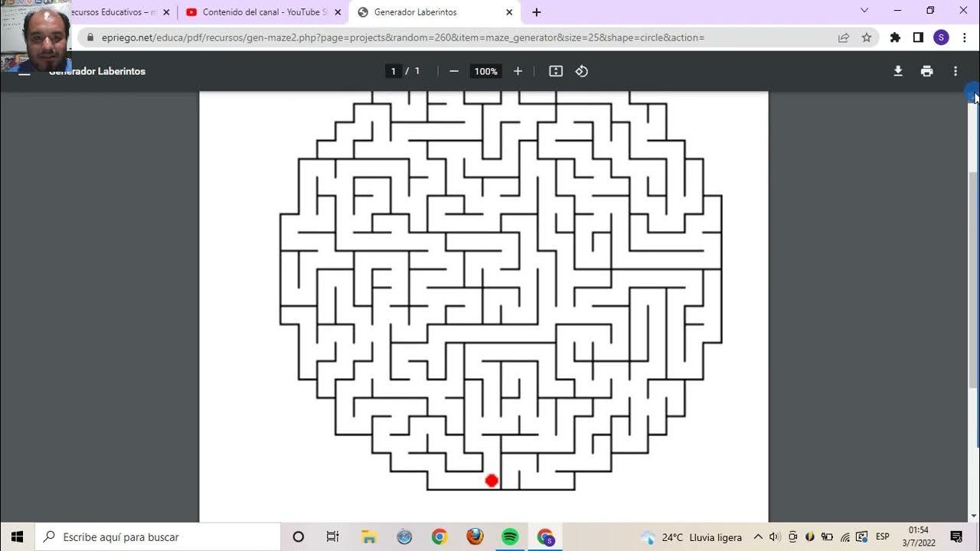This screenshot has width=980, height=551.
Task: Print the maze document
Action: click(926, 71)
